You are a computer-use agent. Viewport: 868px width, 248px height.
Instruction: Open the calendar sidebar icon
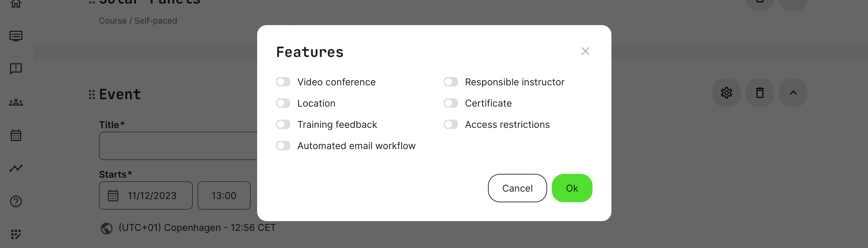point(16,135)
